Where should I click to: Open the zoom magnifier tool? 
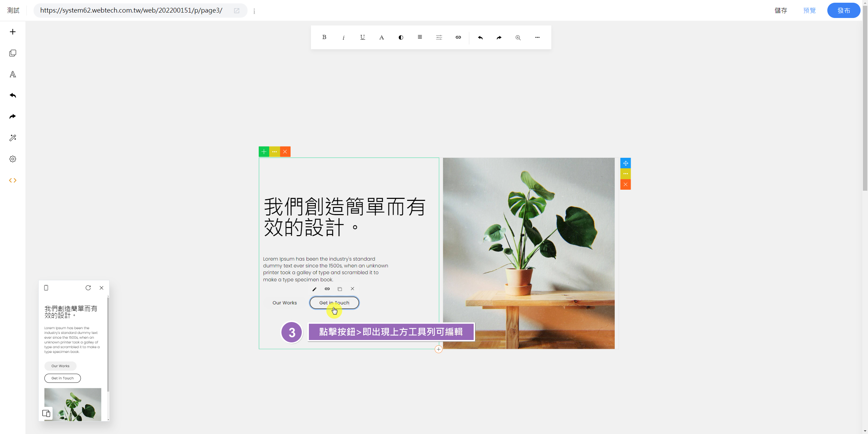518,37
